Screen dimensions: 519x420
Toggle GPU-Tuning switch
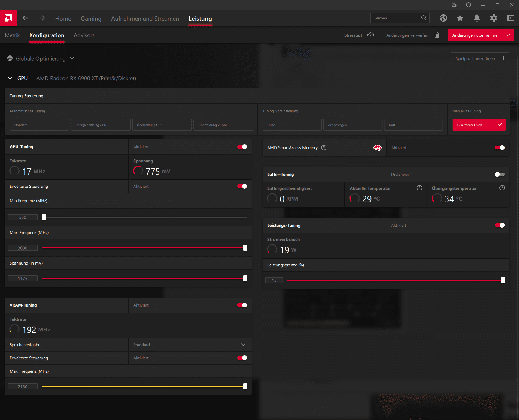pos(242,147)
